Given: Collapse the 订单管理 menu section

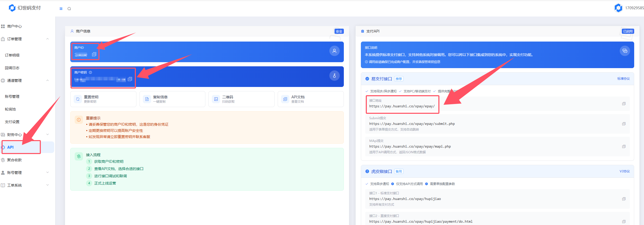Looking at the screenshot, I should 48,39.
